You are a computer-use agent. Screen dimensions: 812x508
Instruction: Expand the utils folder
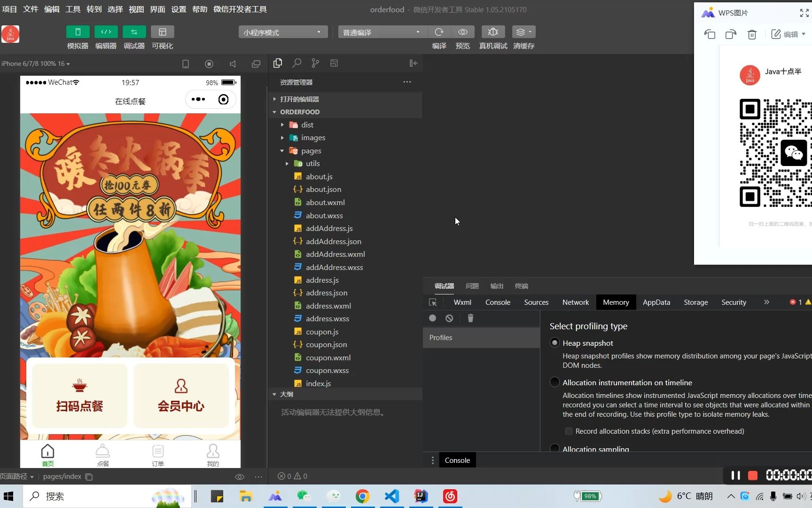tap(345, 164)
